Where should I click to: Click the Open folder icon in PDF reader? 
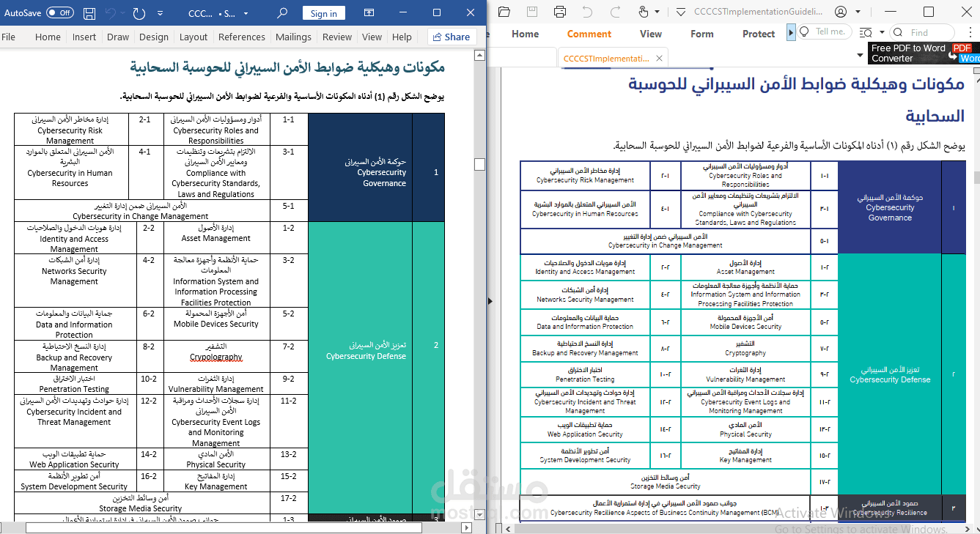(504, 12)
